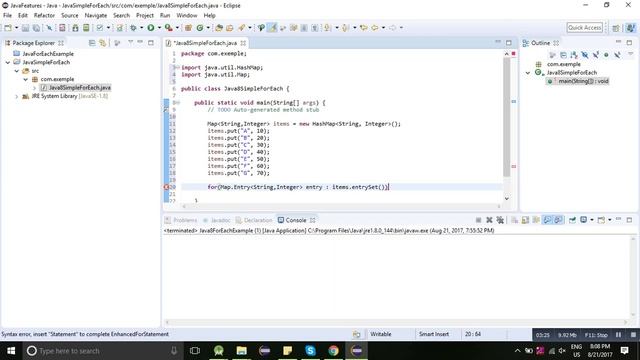
Task: Click the New Java Class green icon
Action: pyautogui.click(x=200, y=28)
